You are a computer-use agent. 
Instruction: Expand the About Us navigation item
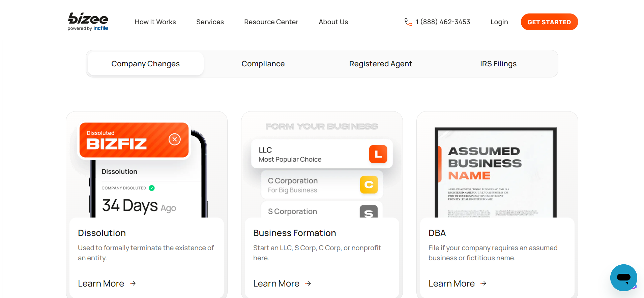(333, 22)
